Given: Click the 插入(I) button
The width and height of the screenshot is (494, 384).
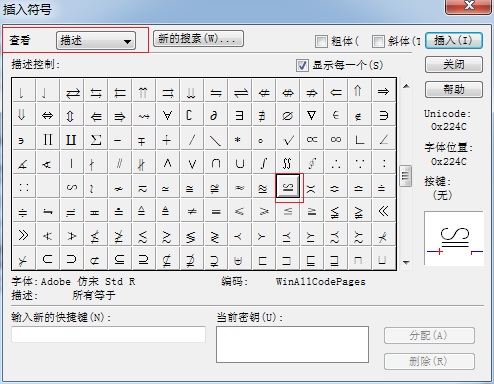Looking at the screenshot, I should point(454,41).
